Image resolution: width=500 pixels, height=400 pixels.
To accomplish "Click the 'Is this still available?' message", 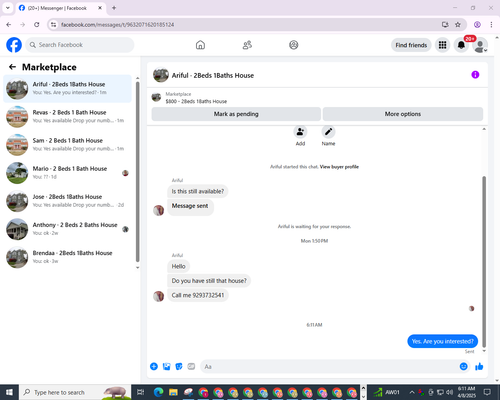I will point(198,191).
